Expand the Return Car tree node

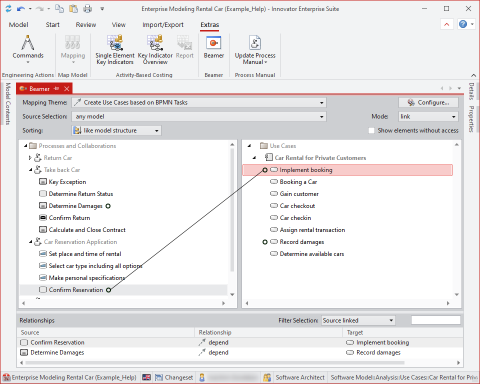tap(30, 158)
